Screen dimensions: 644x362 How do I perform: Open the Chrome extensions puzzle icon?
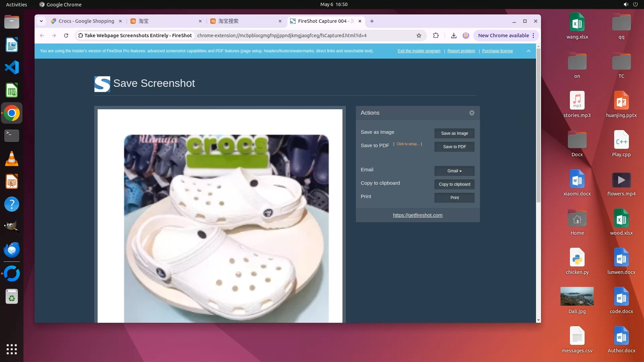(x=436, y=36)
